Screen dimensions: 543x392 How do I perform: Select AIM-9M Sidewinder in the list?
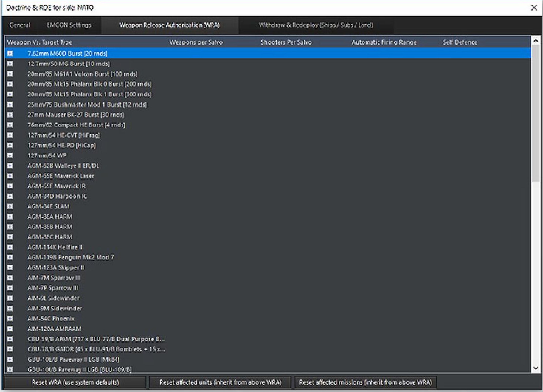pyautogui.click(x=55, y=308)
